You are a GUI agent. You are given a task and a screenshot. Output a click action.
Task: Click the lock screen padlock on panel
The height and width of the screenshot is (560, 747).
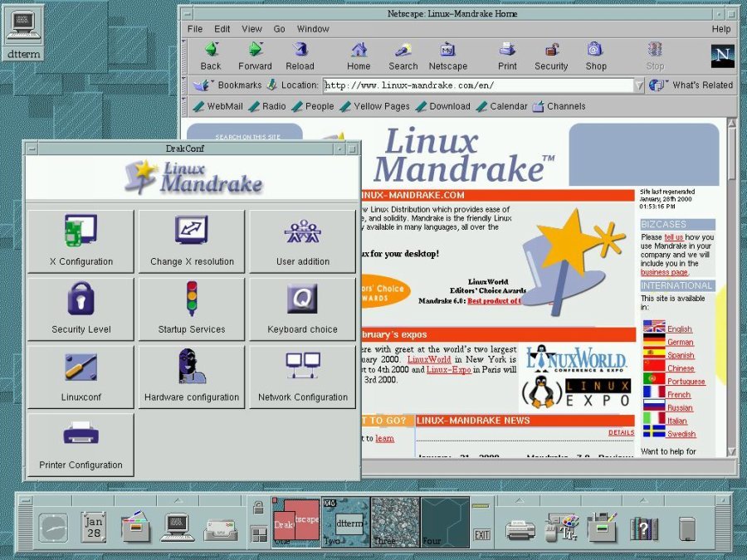(x=258, y=508)
